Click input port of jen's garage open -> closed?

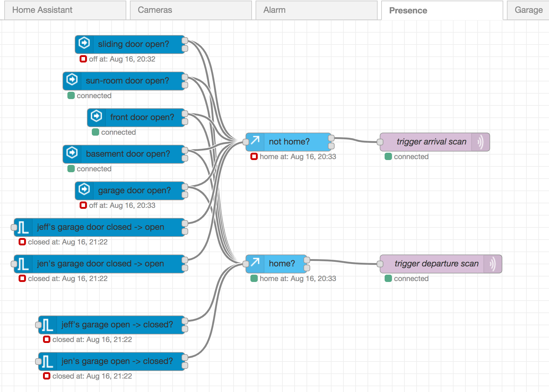tap(38, 362)
